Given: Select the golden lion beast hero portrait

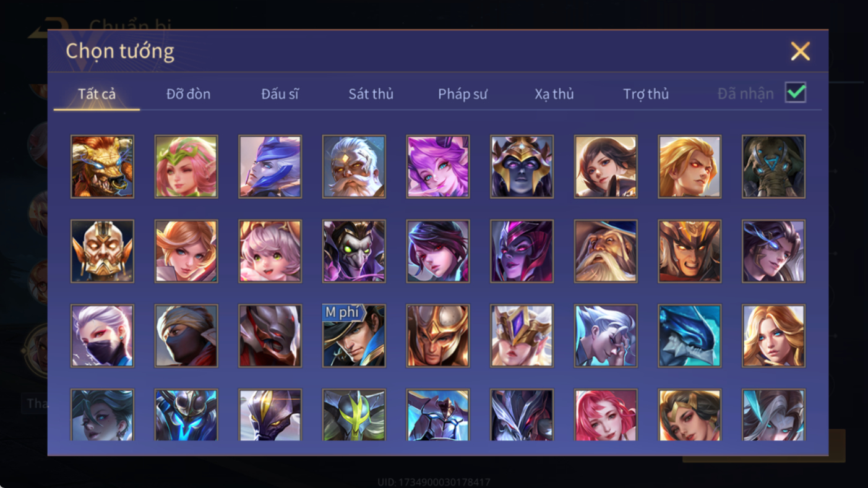Looking at the screenshot, I should (x=102, y=167).
